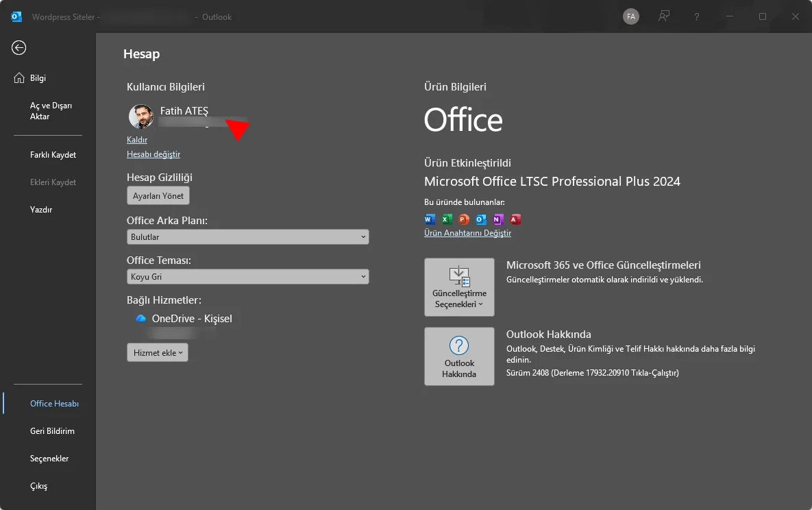
Task: Click the Ayarları Yönet button
Action: click(x=158, y=196)
